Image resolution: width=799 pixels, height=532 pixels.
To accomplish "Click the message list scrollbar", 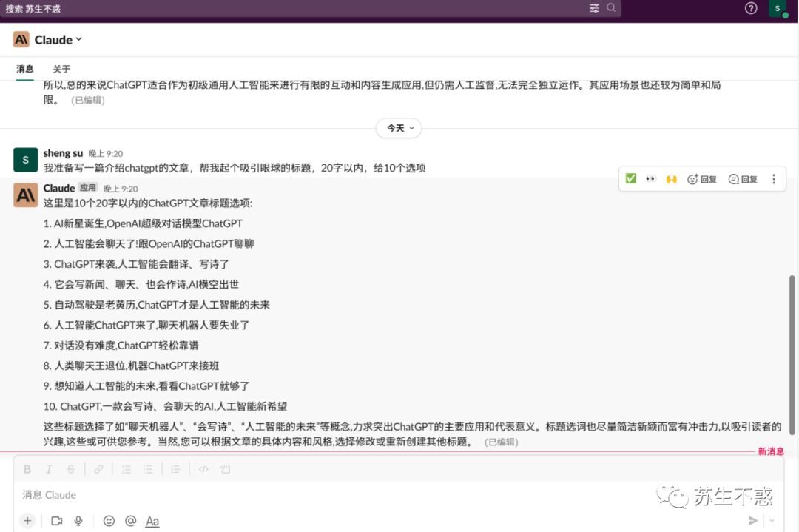I will [792, 355].
